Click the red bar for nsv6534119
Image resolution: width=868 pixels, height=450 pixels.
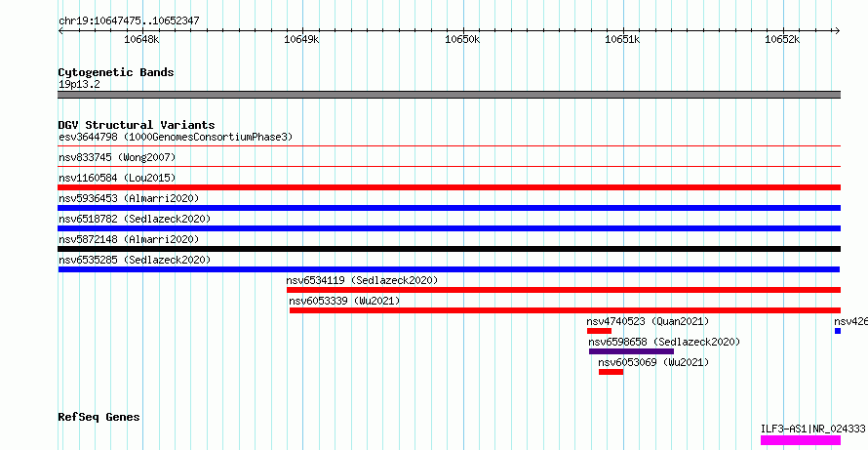(564, 290)
